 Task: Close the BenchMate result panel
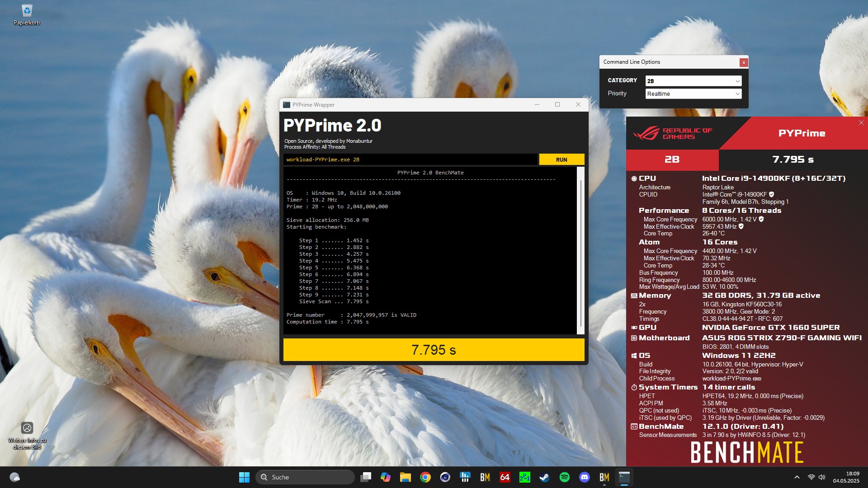click(x=861, y=123)
